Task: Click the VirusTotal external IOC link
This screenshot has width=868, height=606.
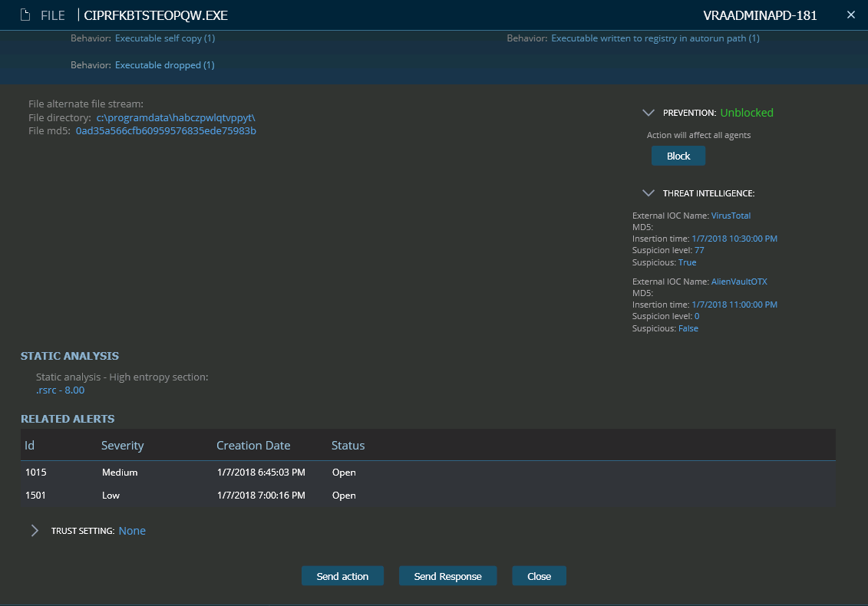Action: [x=731, y=216]
